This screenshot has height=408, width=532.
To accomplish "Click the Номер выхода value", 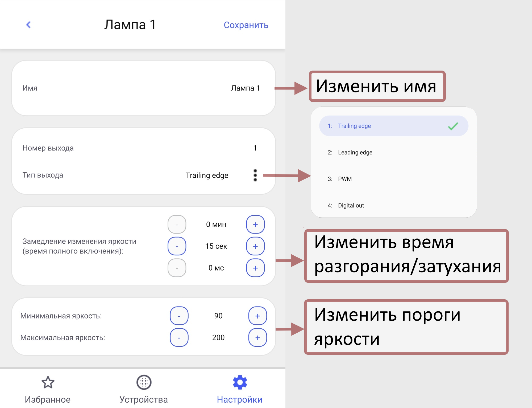I will pos(255,148).
